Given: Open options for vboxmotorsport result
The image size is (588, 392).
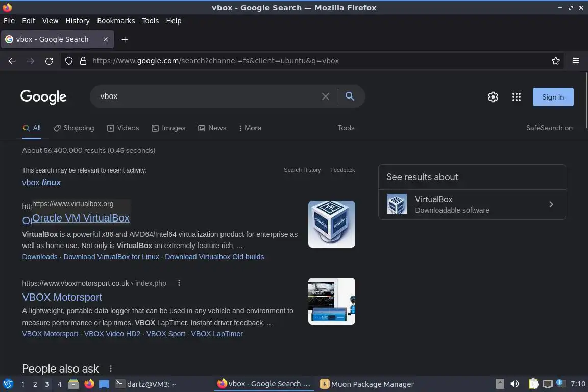Looking at the screenshot, I should pyautogui.click(x=179, y=283).
